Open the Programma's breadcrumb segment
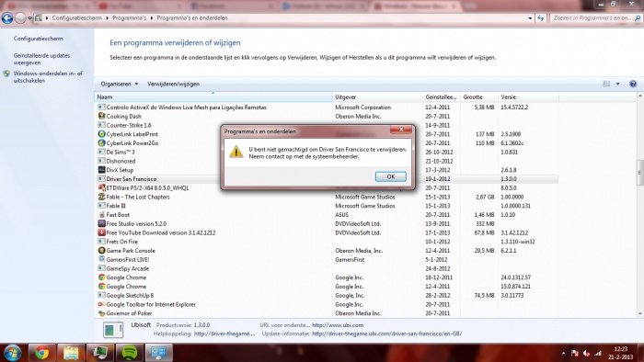This screenshot has width=644, height=362. [130, 18]
